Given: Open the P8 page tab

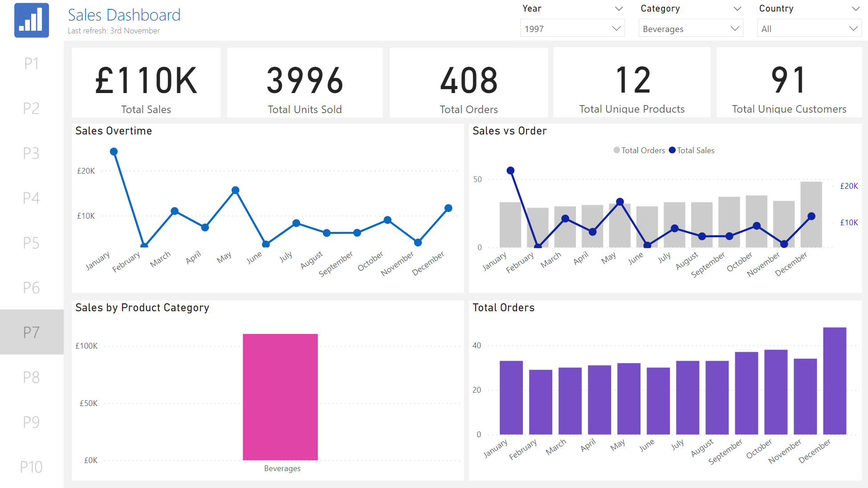Looking at the screenshot, I should (31, 377).
